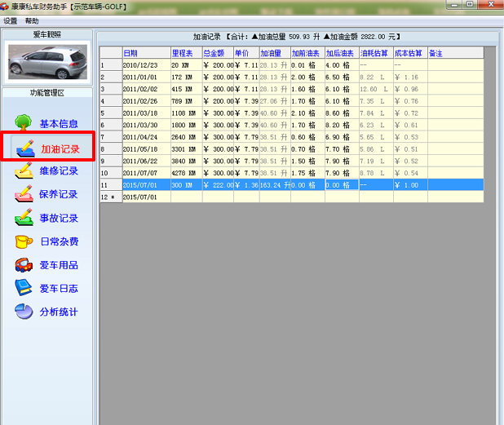The image size is (504, 425).
Task: Click the 加后油表 column header
Action: point(342,53)
